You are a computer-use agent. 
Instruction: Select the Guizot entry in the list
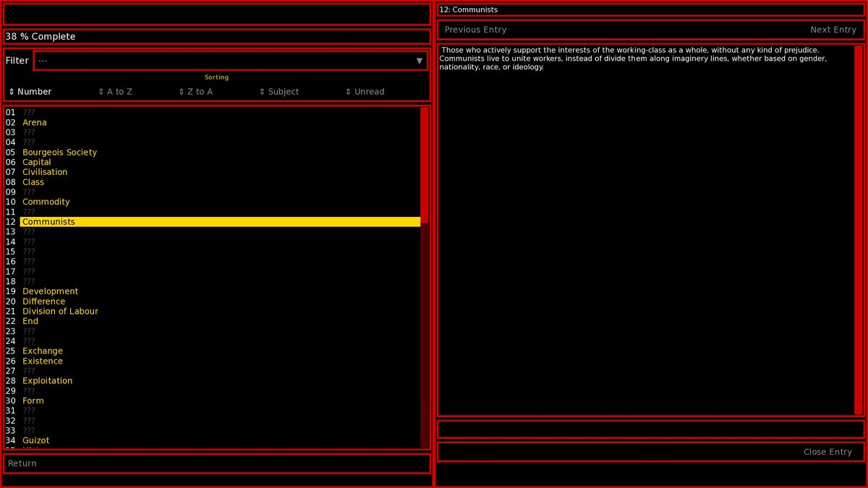(36, 440)
